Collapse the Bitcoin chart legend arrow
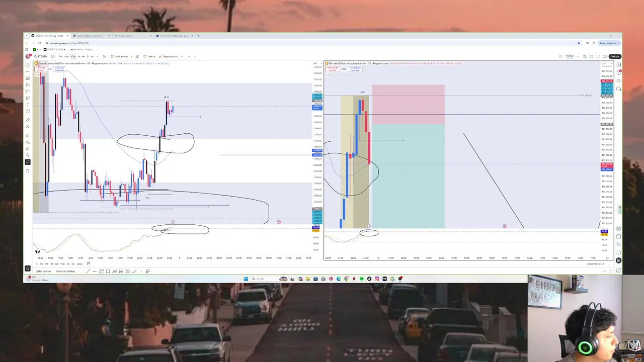 pos(328,75)
